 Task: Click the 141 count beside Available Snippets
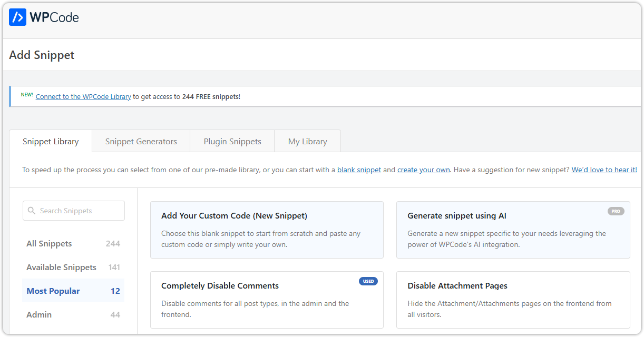click(x=114, y=267)
